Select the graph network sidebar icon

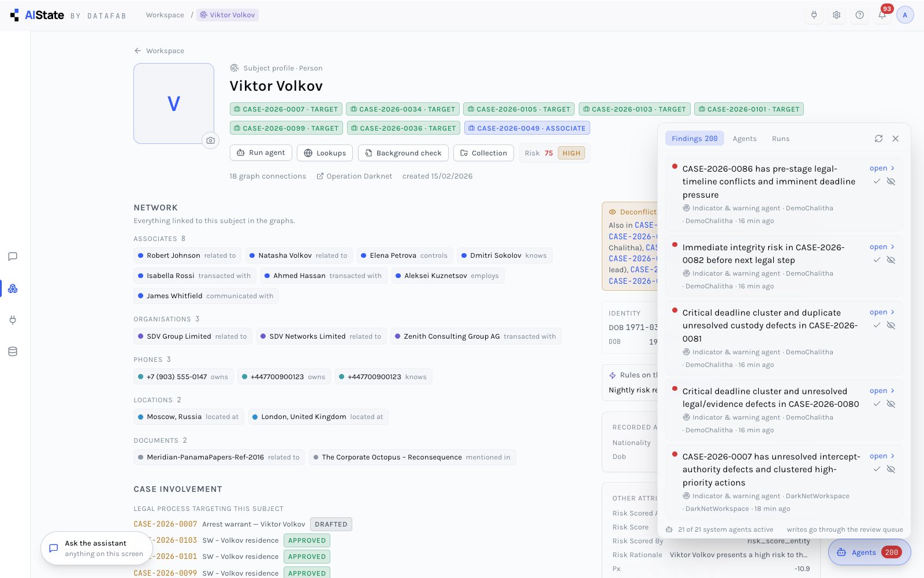(x=13, y=288)
